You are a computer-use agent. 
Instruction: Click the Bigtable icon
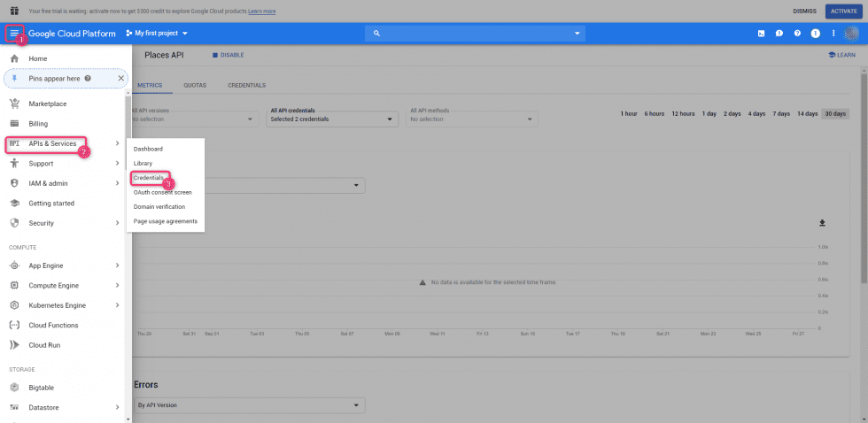tap(15, 388)
